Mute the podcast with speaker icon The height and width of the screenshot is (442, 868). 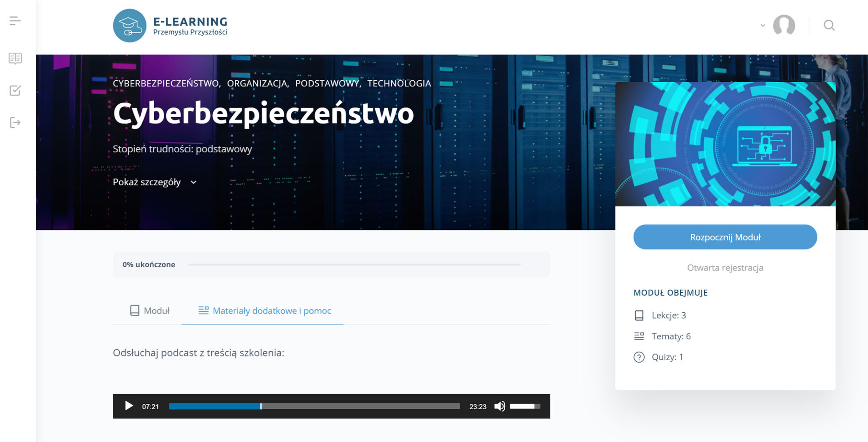(x=499, y=406)
